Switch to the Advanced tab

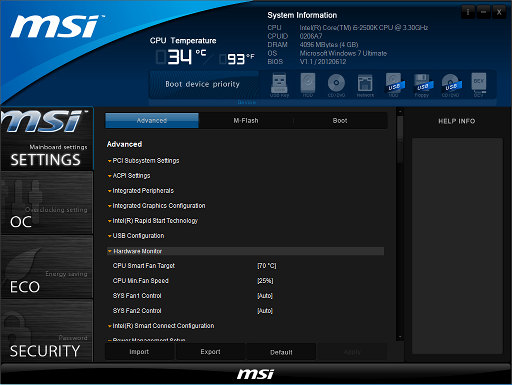point(152,120)
